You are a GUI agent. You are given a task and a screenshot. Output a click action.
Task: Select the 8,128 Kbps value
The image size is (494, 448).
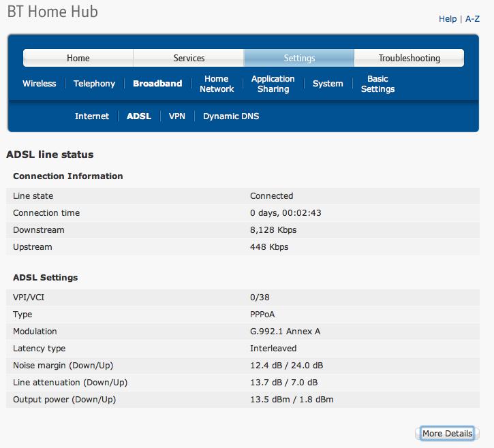click(x=273, y=230)
